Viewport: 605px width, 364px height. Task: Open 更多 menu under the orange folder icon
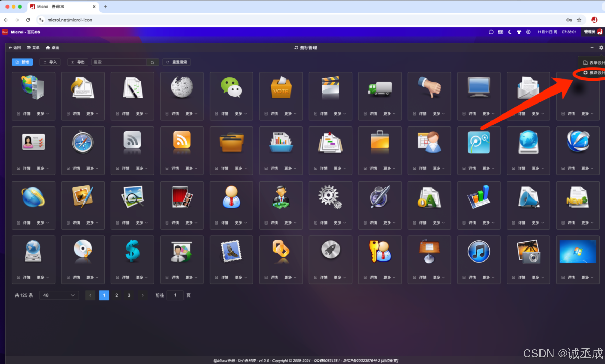click(241, 168)
